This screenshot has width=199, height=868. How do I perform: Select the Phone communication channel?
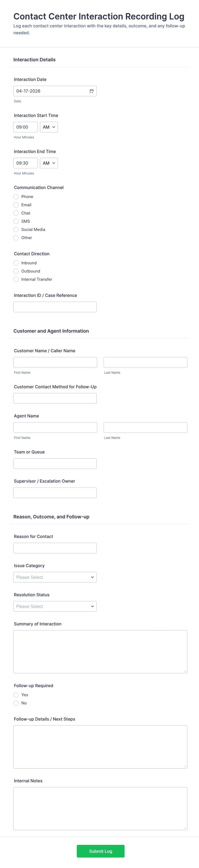16,197
